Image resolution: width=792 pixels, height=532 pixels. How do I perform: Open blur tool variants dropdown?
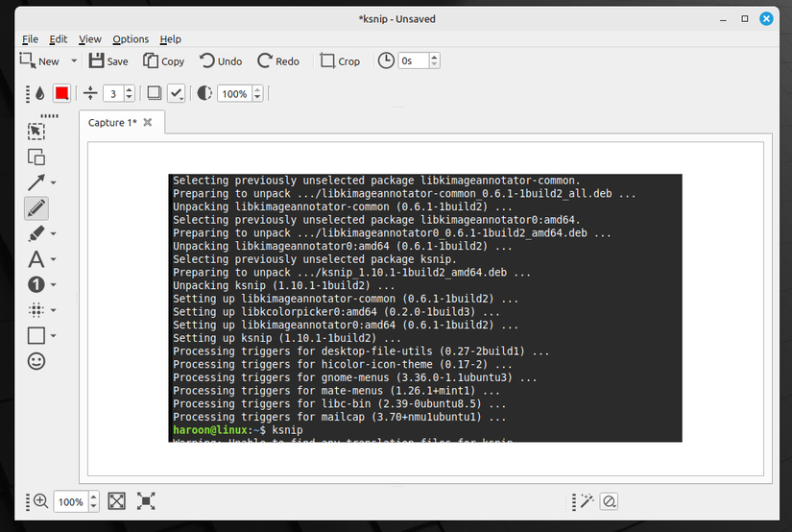pyautogui.click(x=53, y=310)
